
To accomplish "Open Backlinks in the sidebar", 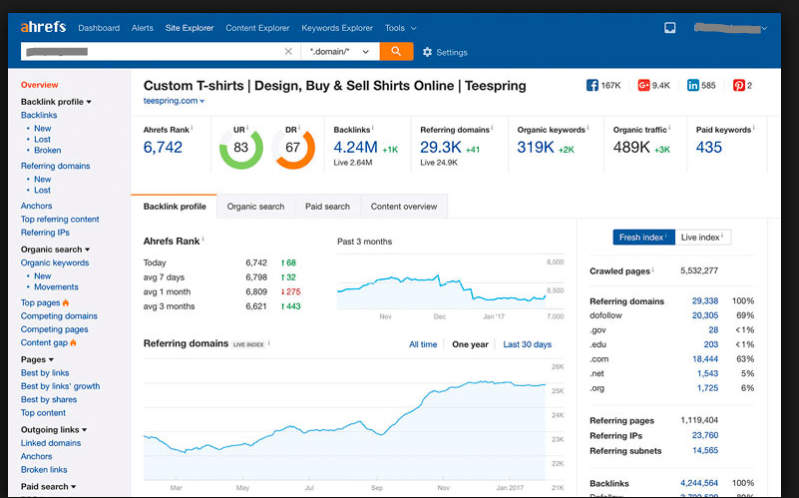I will pos(39,115).
